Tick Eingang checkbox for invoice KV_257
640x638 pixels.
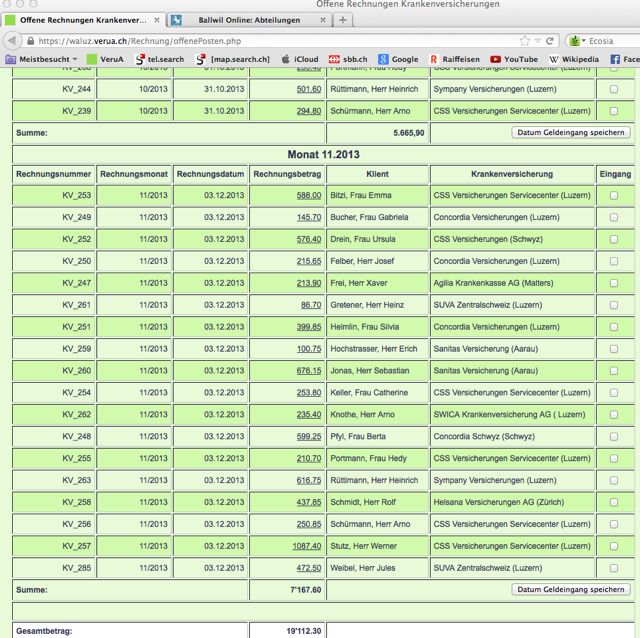(613, 547)
